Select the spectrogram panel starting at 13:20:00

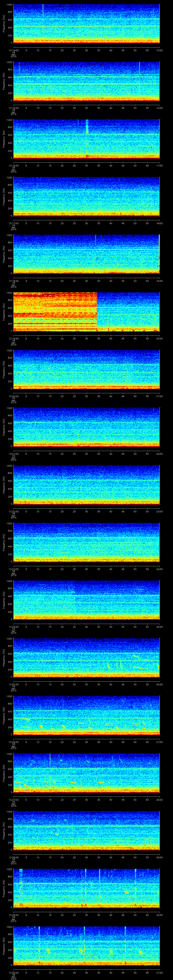click(x=86, y=369)
